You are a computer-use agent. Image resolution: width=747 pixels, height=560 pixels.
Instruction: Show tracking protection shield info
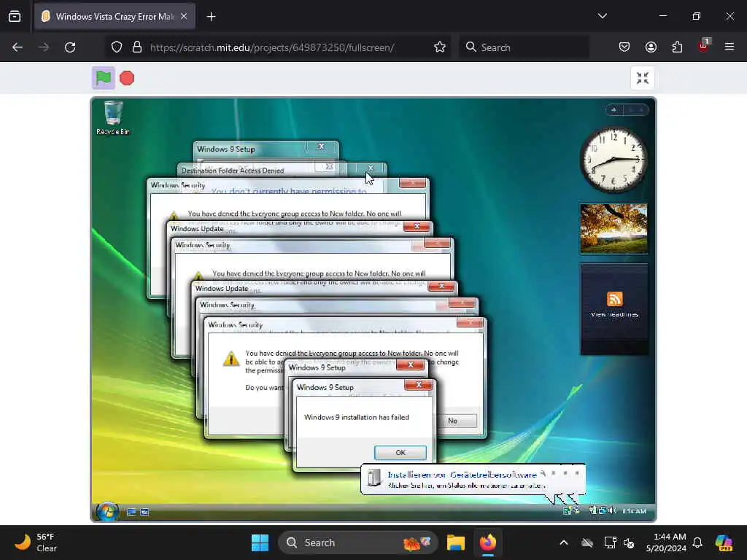tap(117, 47)
